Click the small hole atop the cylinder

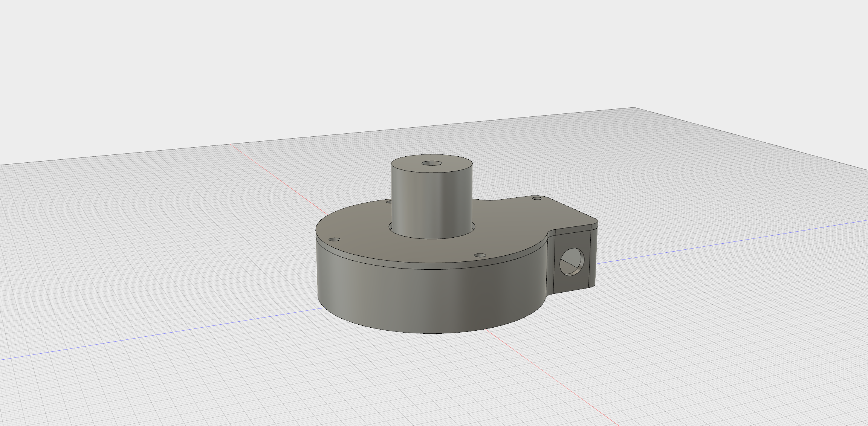(432, 163)
